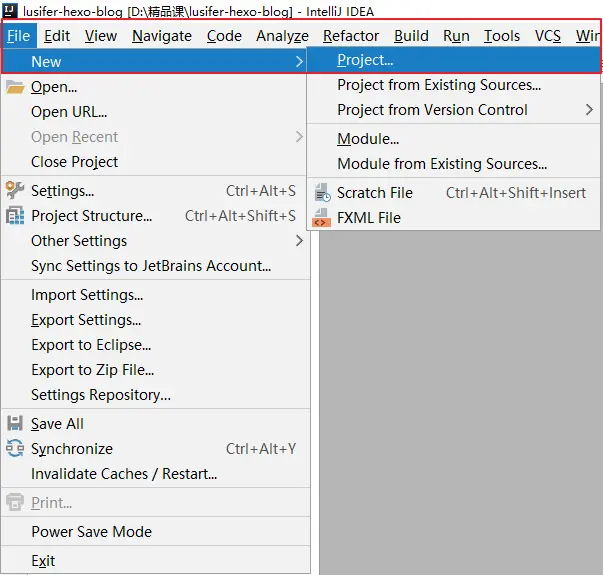Choose Export to Zip File...
Image resolution: width=603 pixels, height=575 pixels.
154,370
